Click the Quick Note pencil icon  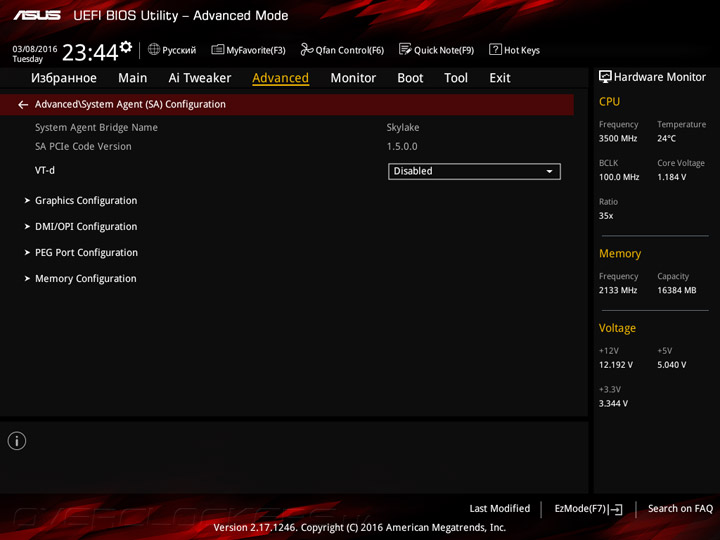[405, 49]
